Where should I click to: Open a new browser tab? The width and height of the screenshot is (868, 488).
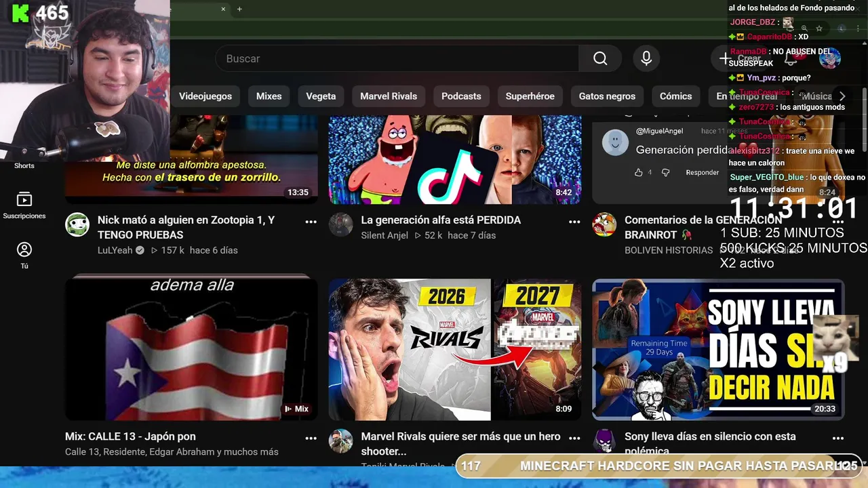click(x=239, y=9)
